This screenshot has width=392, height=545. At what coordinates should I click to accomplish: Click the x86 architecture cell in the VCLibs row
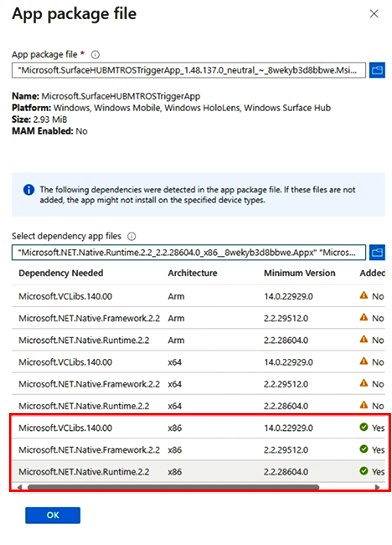175,428
